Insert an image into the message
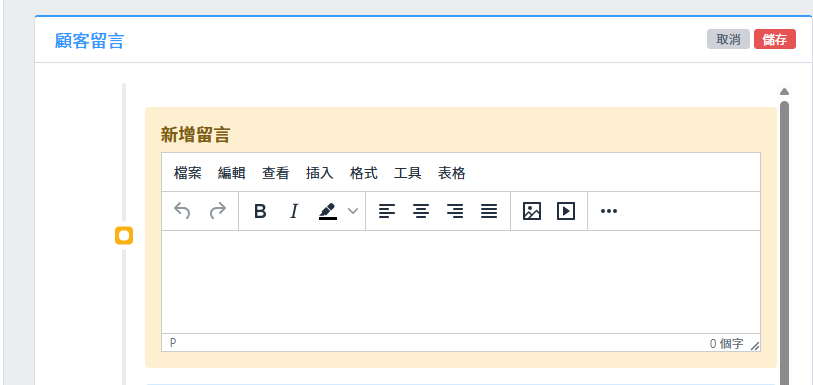This screenshot has height=385, width=813. point(531,211)
